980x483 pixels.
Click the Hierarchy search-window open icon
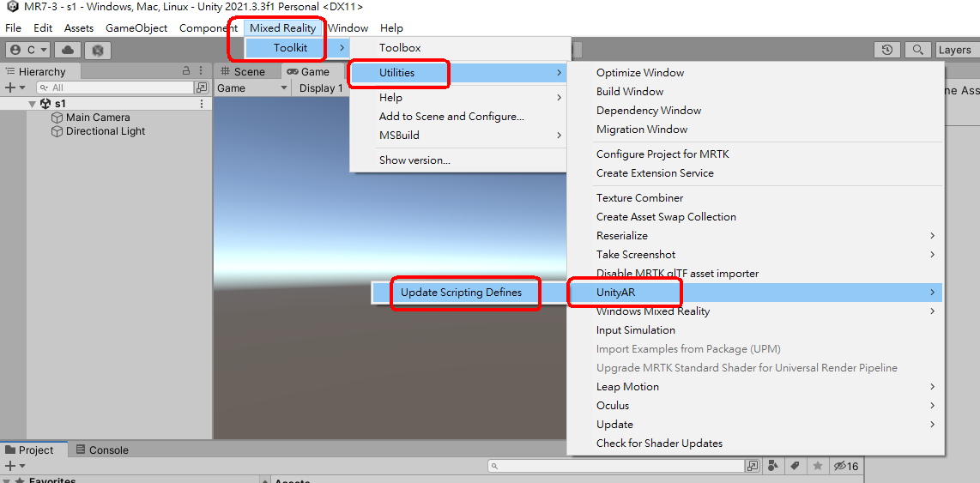point(202,88)
